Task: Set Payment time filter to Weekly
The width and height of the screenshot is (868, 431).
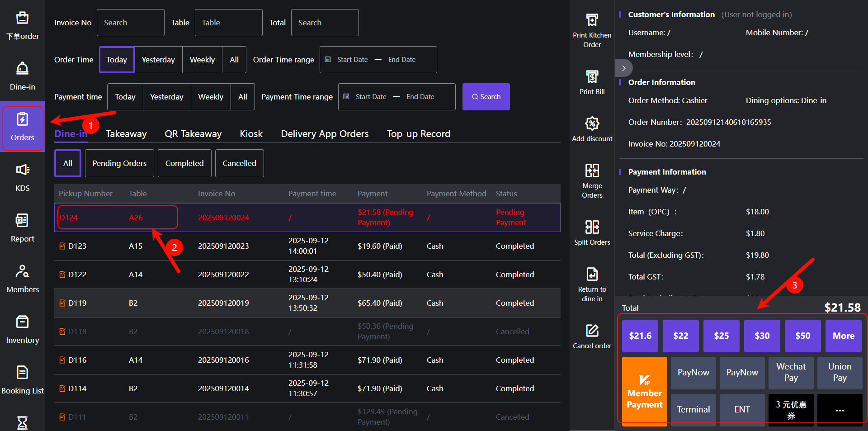Action: [211, 97]
